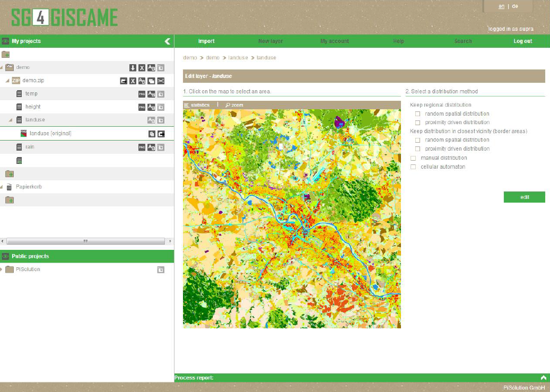Select the rain layer in tree
This screenshot has height=392, width=550.
(30, 147)
